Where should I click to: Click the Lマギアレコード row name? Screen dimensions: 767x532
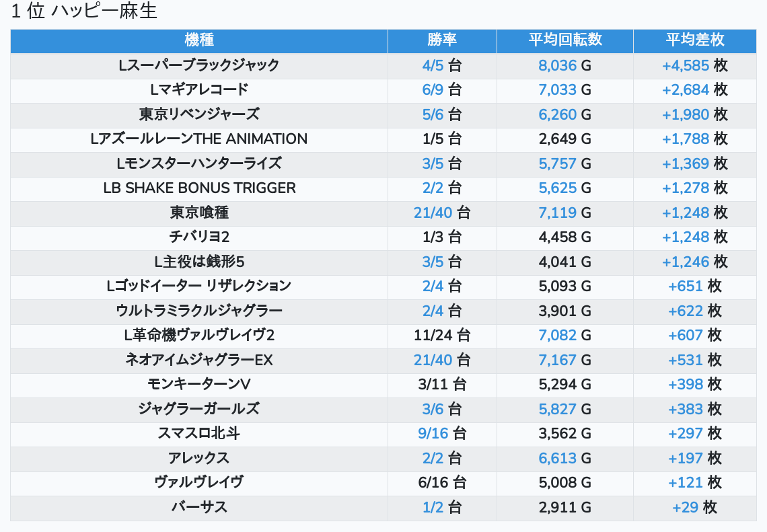tap(198, 89)
